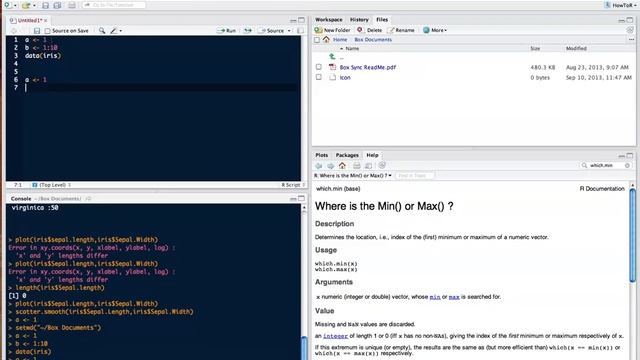Click the Print icon in main toolbar
This screenshot has width=640, height=360.
pyautogui.click(x=72, y=5)
